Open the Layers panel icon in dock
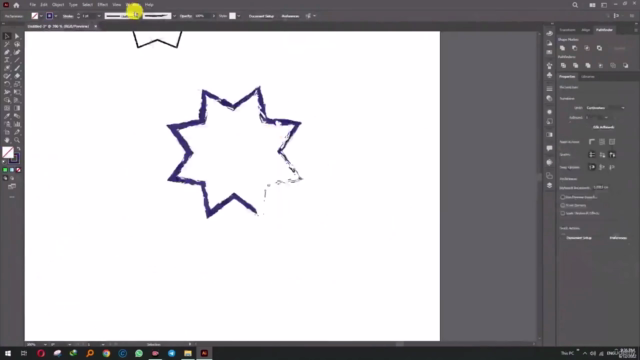The width and height of the screenshot is (640, 360). pos(549,185)
